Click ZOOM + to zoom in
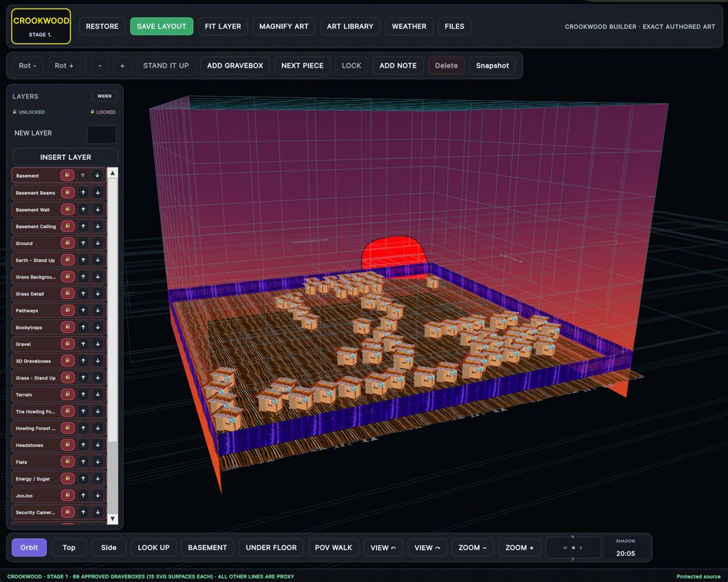Viewport: 728px width, 582px height. coord(520,548)
